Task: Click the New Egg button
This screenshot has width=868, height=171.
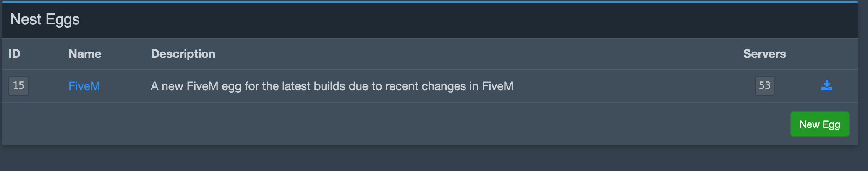Action: point(819,124)
